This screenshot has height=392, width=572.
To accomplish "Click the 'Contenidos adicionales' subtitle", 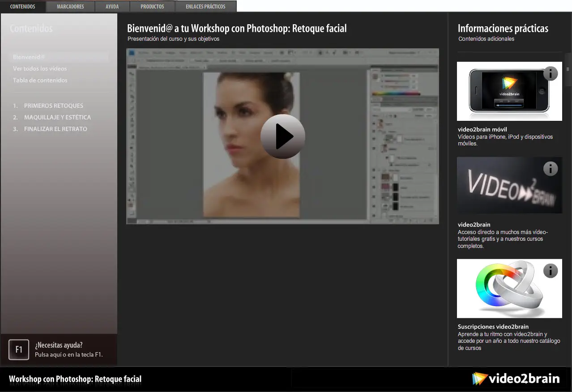I will (487, 39).
